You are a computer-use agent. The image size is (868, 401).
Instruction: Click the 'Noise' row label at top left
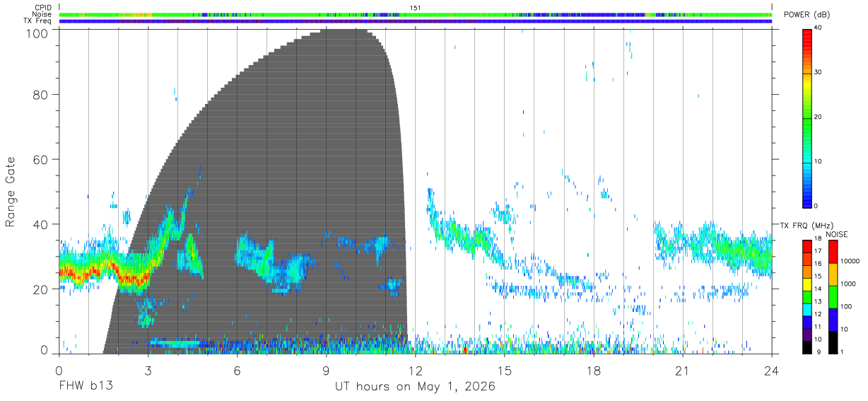click(x=42, y=14)
